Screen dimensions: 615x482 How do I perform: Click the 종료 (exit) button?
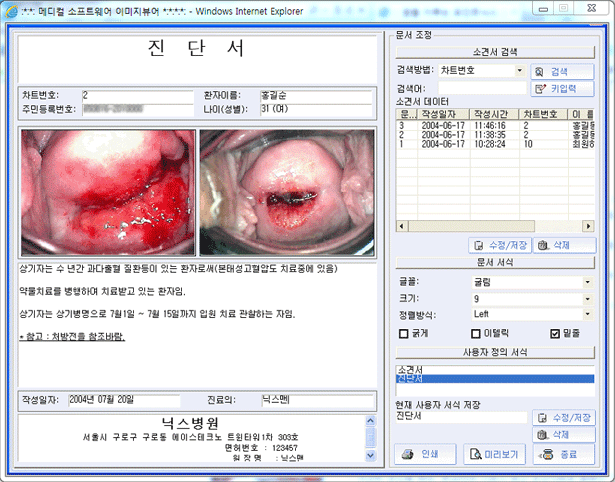coord(563,455)
